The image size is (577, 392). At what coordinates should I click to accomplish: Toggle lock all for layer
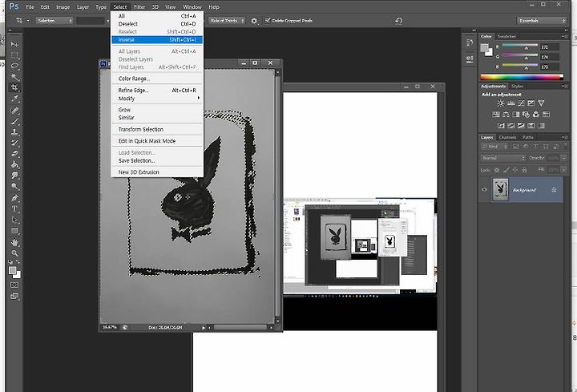(x=524, y=170)
